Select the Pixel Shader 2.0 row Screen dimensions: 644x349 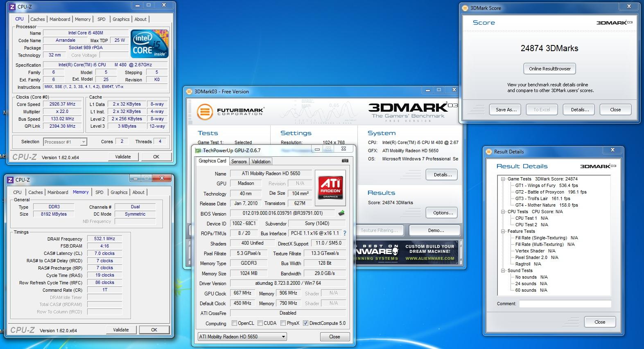(x=537, y=257)
